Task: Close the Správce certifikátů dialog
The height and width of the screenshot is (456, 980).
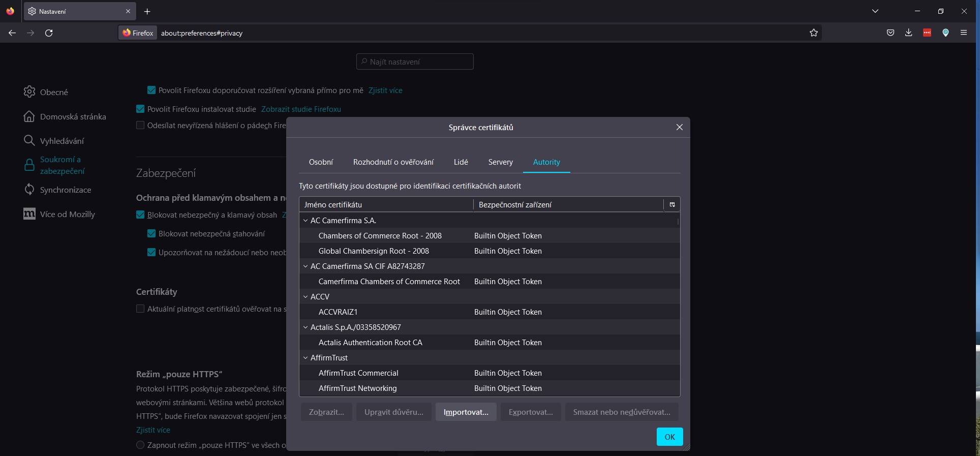Action: pyautogui.click(x=680, y=127)
